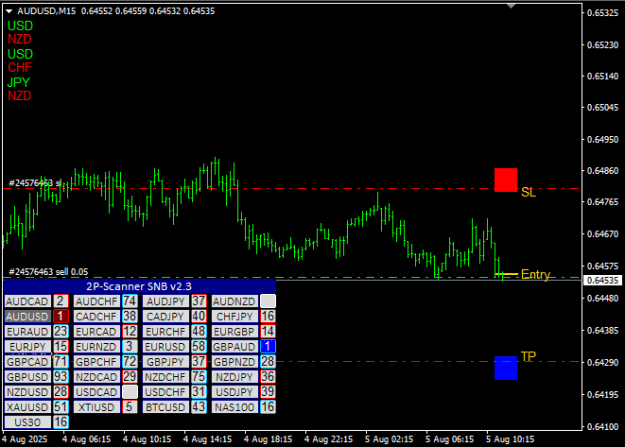
Task: Choose the GBPUSD scanner button
Action: (28, 377)
